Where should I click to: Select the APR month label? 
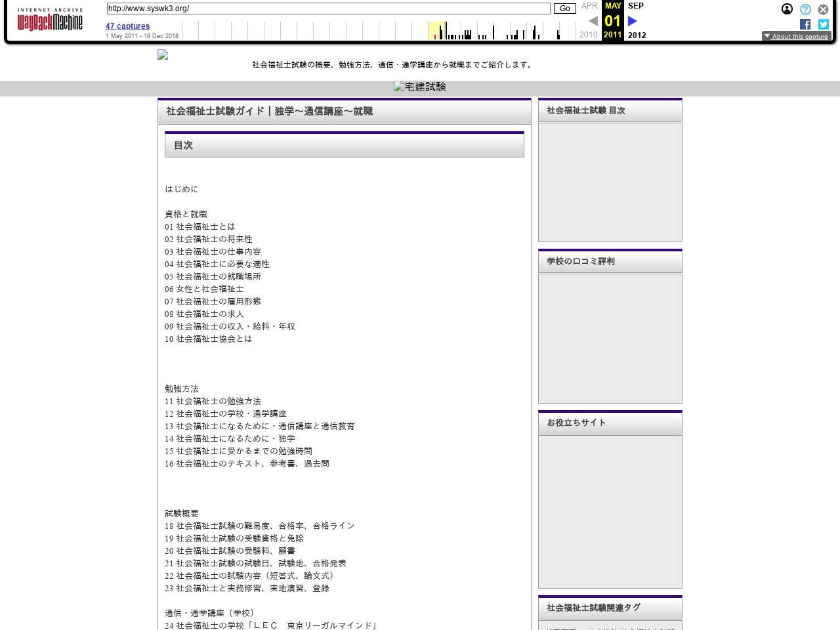(x=589, y=5)
